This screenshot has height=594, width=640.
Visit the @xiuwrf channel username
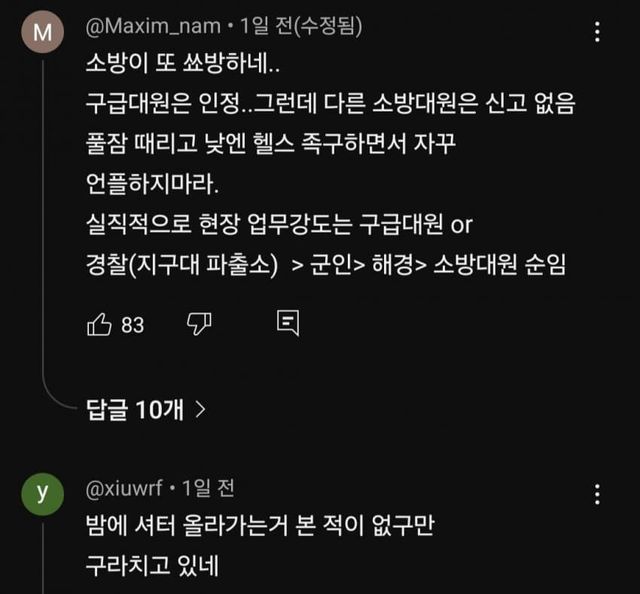click(124, 489)
